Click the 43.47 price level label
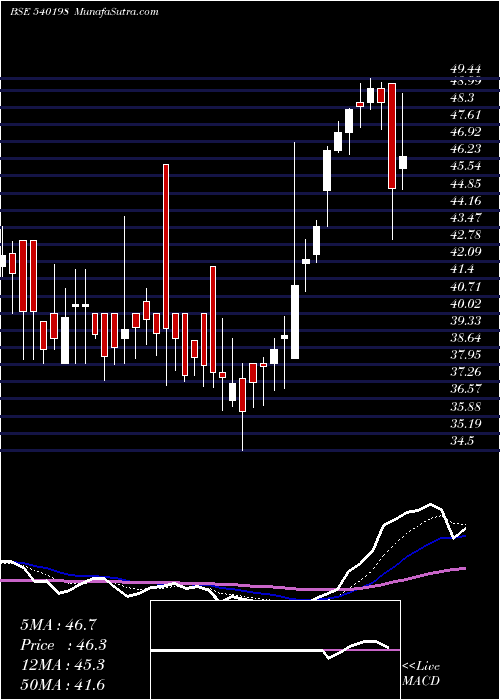 point(466,218)
